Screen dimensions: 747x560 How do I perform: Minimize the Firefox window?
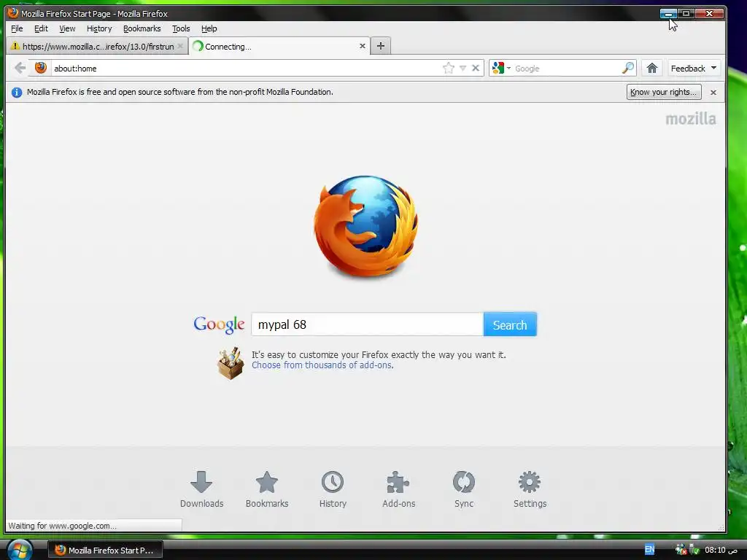click(668, 14)
